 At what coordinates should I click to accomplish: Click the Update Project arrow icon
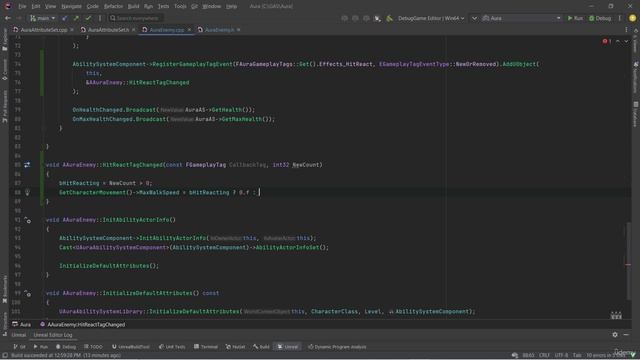(64, 18)
